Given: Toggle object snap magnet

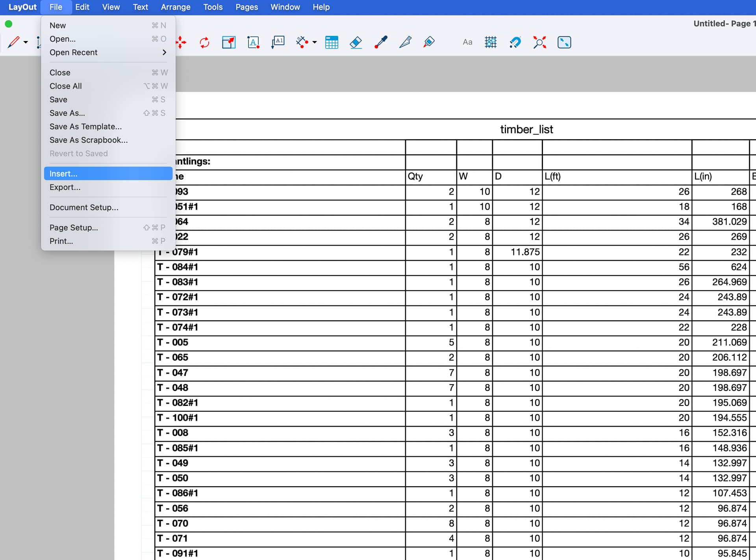Looking at the screenshot, I should (515, 42).
